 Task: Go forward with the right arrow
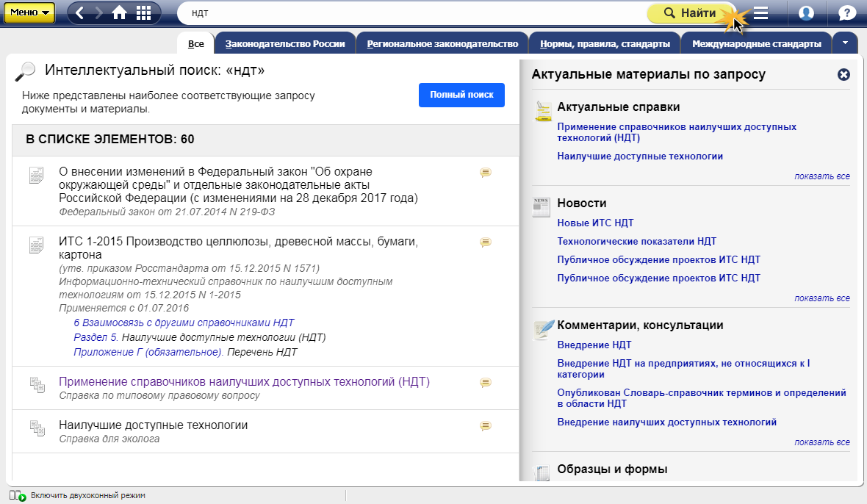coord(98,12)
